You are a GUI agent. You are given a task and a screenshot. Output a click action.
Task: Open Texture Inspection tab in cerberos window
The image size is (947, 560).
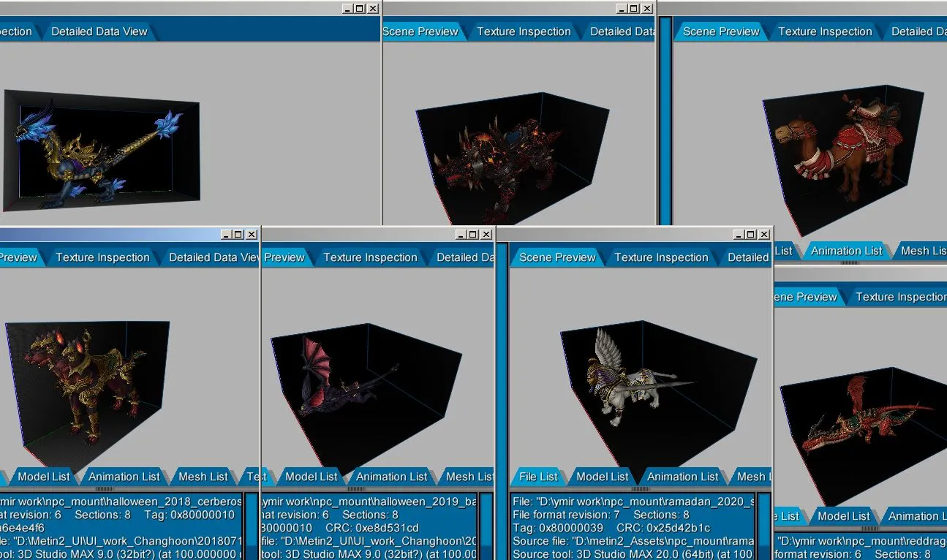(x=102, y=257)
